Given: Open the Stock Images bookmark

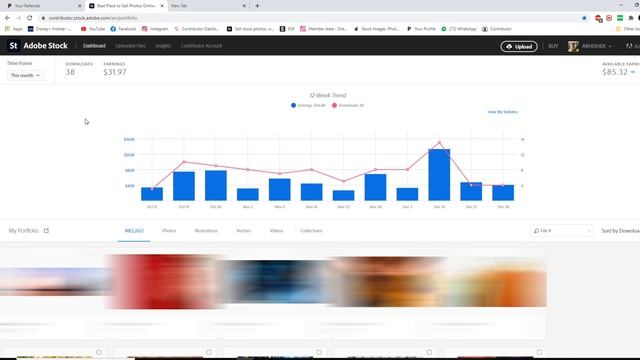Looking at the screenshot, I should [x=376, y=29].
